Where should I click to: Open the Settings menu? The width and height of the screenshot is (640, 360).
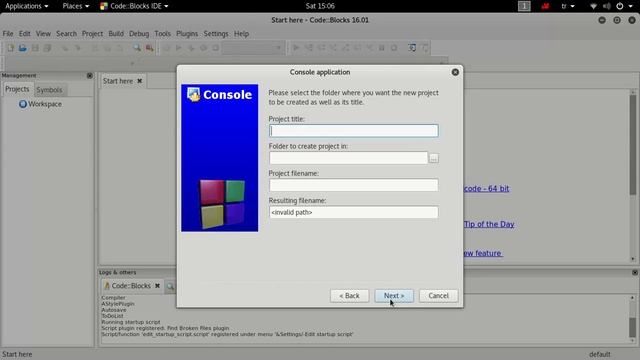coord(216,34)
